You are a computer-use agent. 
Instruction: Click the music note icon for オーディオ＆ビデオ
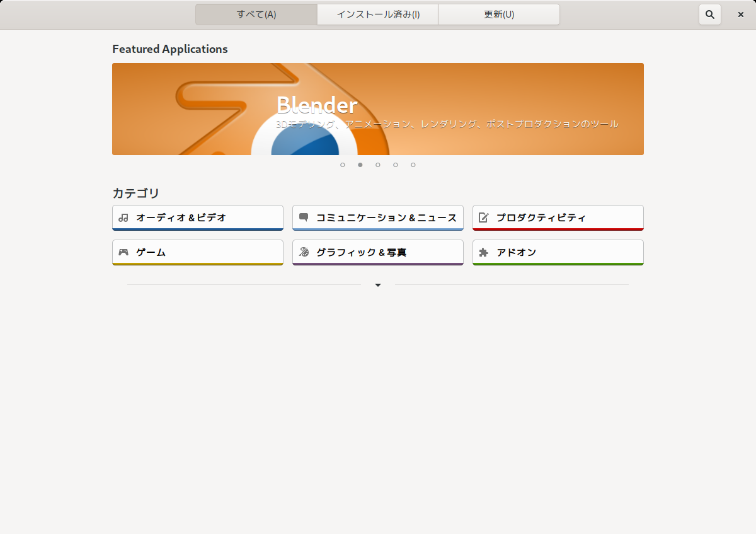tap(123, 218)
